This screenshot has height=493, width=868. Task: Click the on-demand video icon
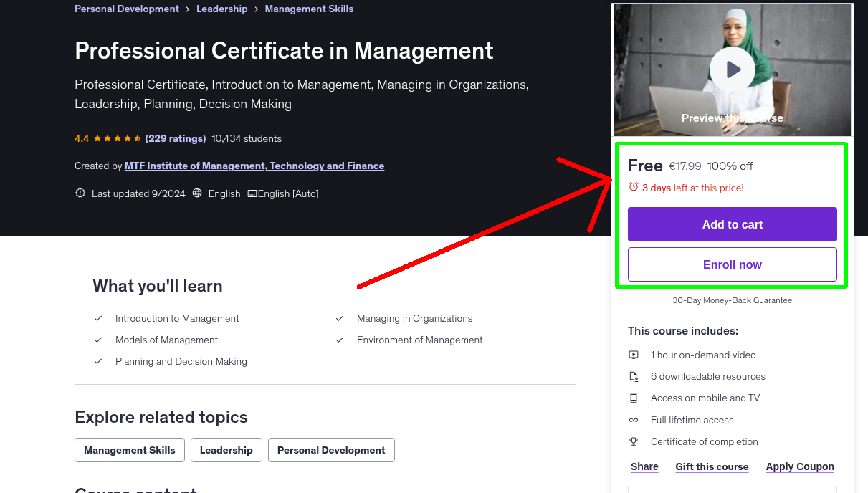pos(634,355)
